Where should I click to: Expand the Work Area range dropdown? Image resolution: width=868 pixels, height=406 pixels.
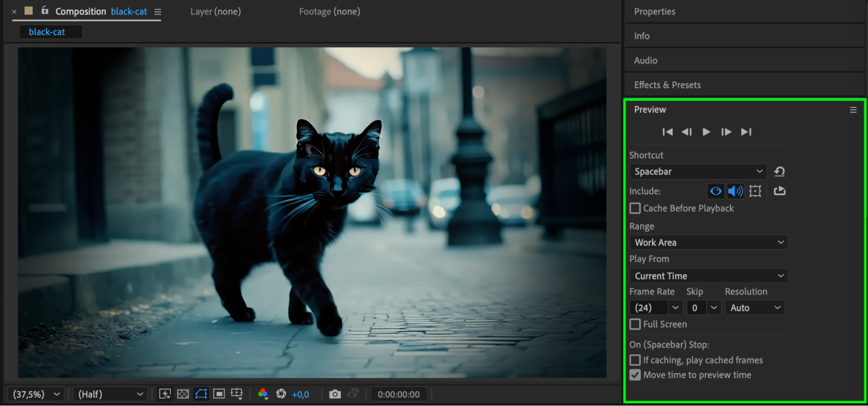click(x=709, y=242)
